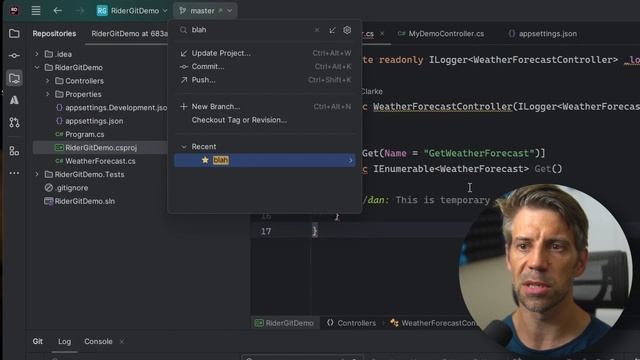This screenshot has width=640, height=360.
Task: Select the blah branch entry
Action: coord(264,160)
